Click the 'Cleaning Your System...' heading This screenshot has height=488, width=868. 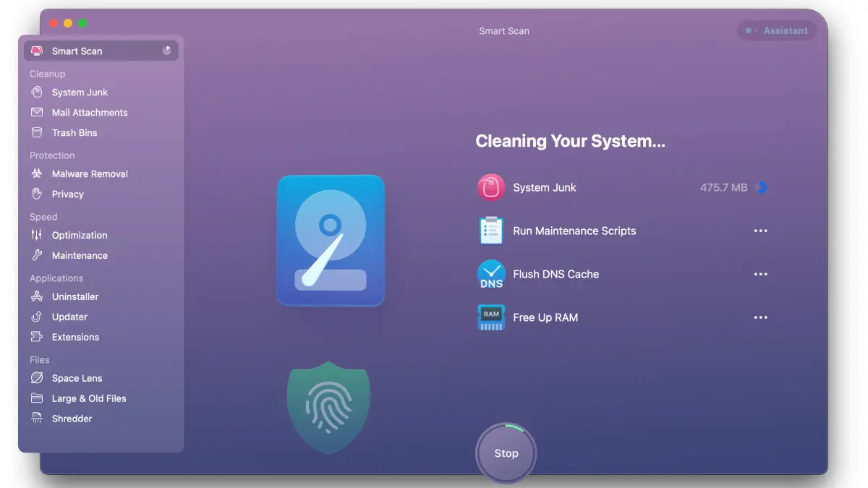click(x=570, y=141)
